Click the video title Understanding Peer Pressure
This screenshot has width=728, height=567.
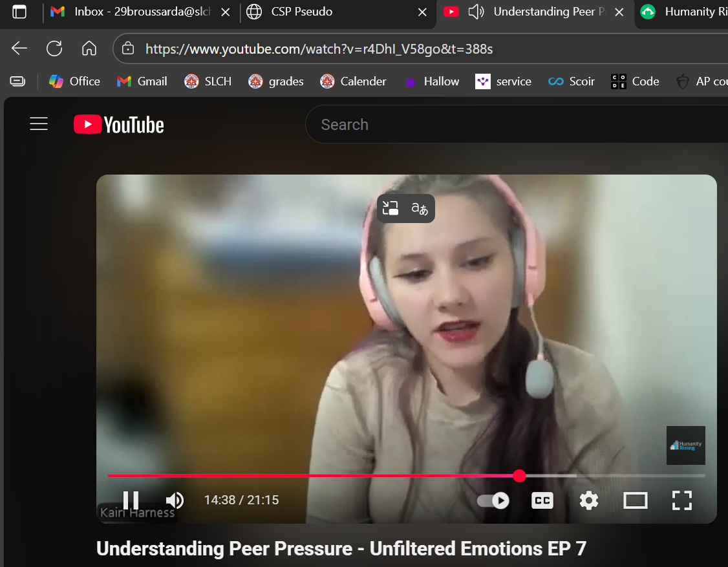coord(341,548)
